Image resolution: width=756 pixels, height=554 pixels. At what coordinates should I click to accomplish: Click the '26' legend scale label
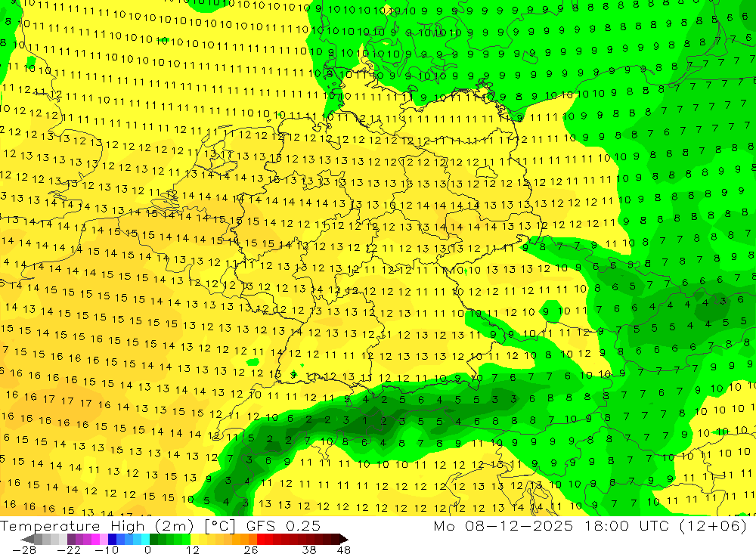(251, 549)
